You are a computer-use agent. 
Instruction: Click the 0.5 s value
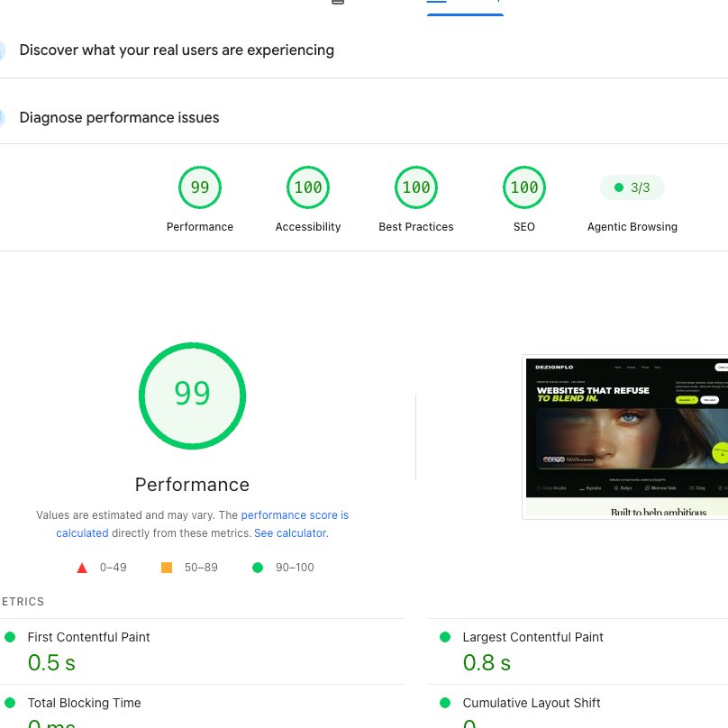pos(51,662)
